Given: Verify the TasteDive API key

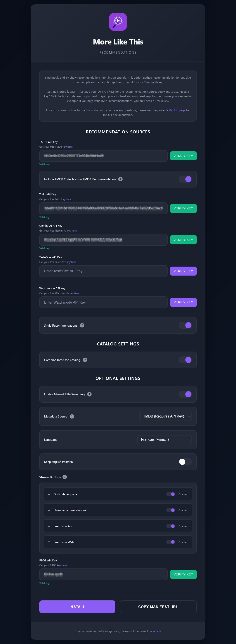Looking at the screenshot, I should [183, 271].
